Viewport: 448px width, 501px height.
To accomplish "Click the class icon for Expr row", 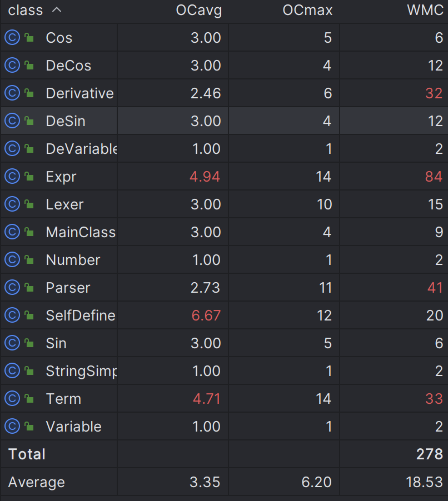I will (12, 177).
